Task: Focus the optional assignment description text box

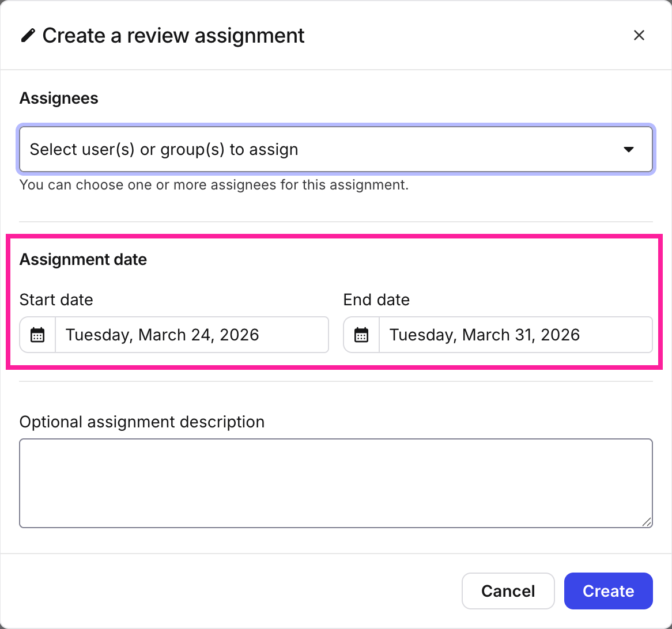Action: [335, 483]
